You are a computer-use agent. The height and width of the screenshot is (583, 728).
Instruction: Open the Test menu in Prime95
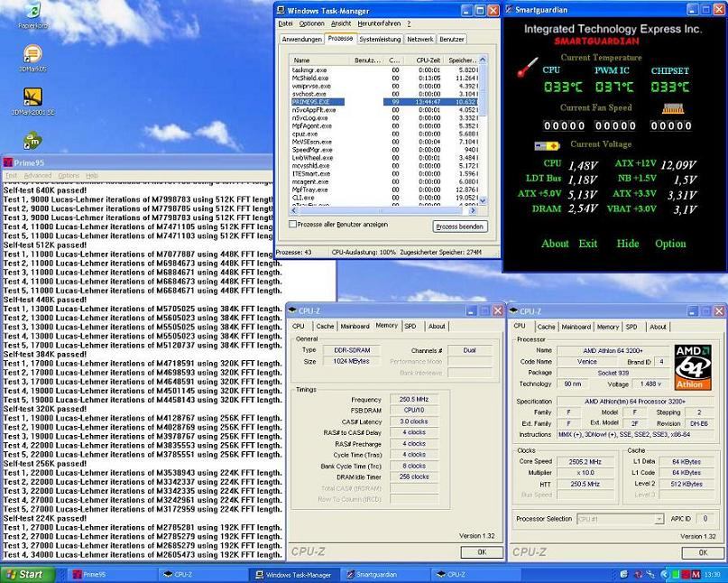click(11, 176)
